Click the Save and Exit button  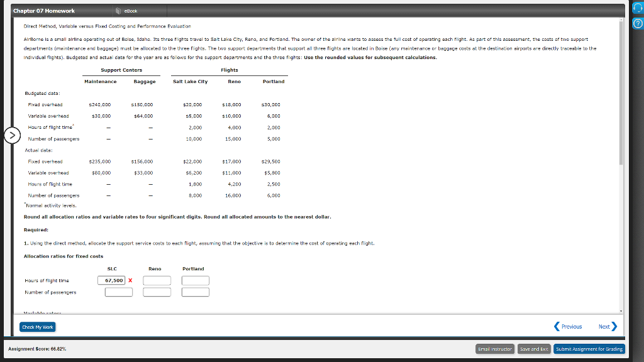534,349
